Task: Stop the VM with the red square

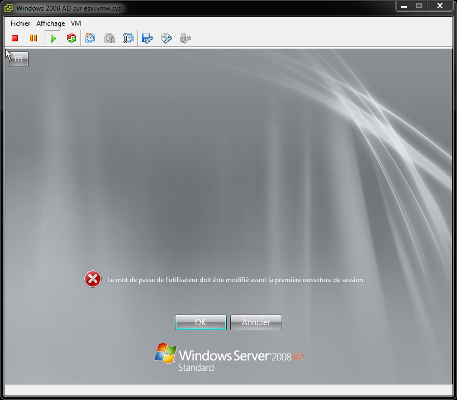Action: click(15, 38)
